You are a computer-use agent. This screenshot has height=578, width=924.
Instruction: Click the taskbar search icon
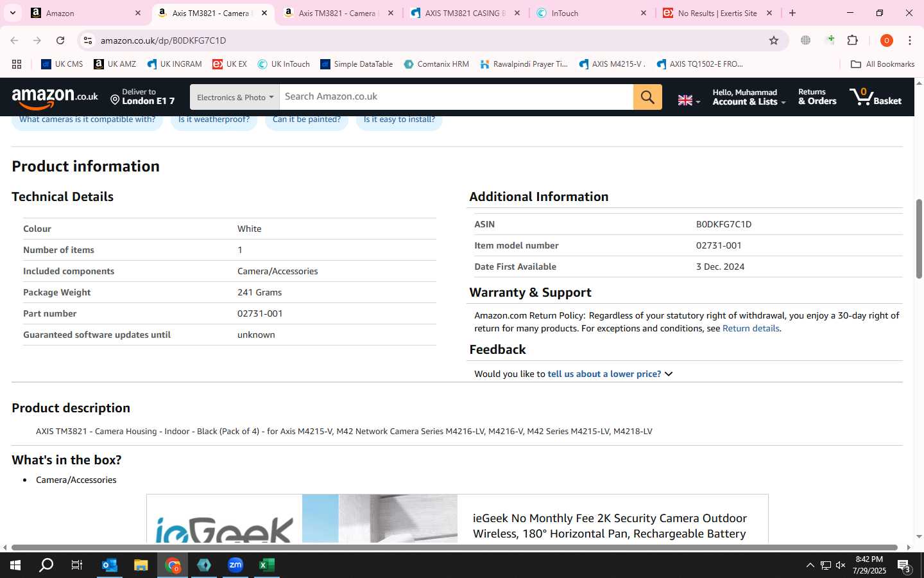pyautogui.click(x=46, y=565)
